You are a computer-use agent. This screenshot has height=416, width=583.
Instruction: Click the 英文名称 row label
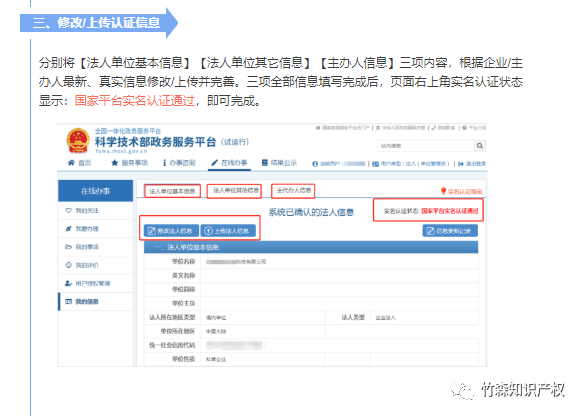pos(183,275)
